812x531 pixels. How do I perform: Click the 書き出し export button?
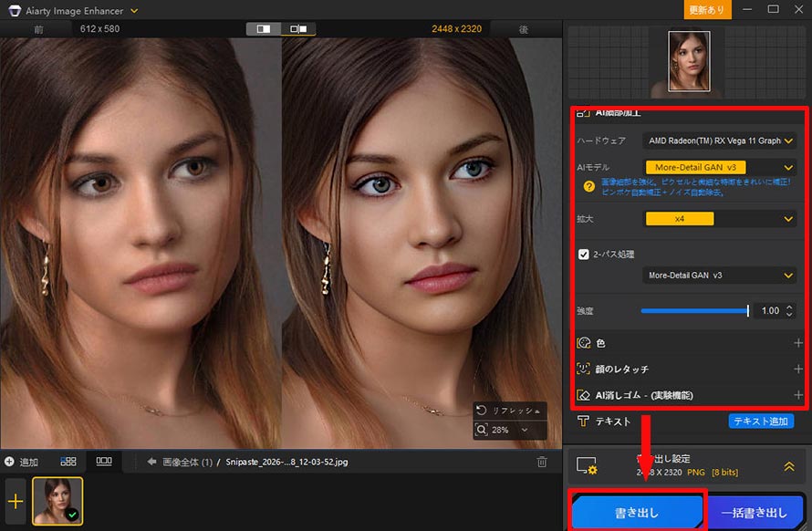click(639, 512)
